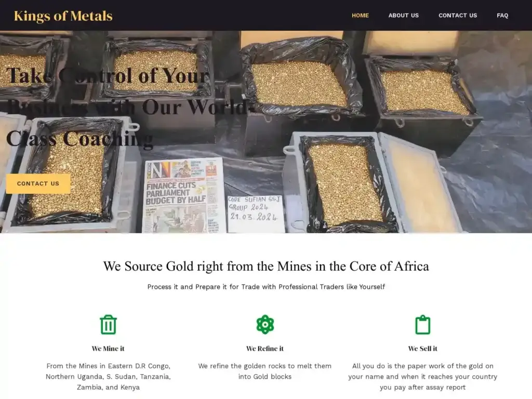This screenshot has width=532, height=399.
Task: Click the handwritten code note card
Action: click(256, 214)
